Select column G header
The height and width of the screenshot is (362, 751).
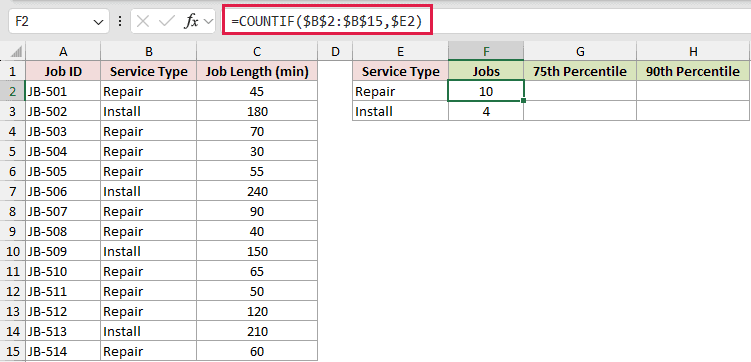click(580, 51)
